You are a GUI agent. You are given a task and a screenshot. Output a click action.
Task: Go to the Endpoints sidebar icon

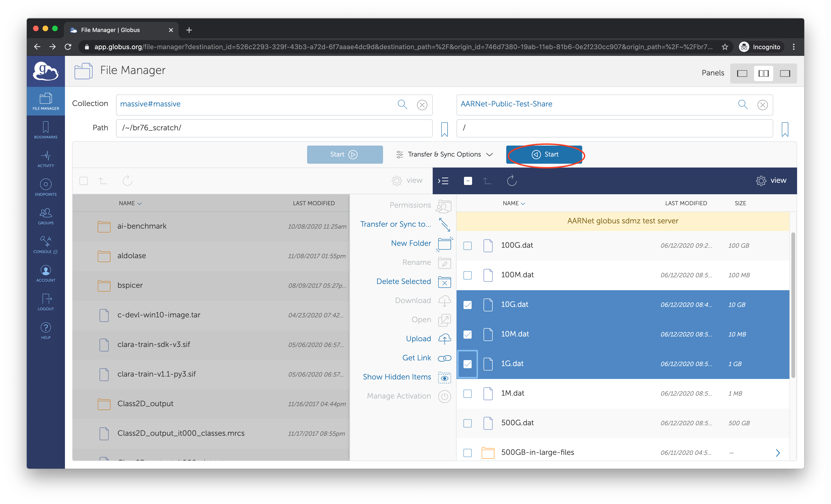46,187
